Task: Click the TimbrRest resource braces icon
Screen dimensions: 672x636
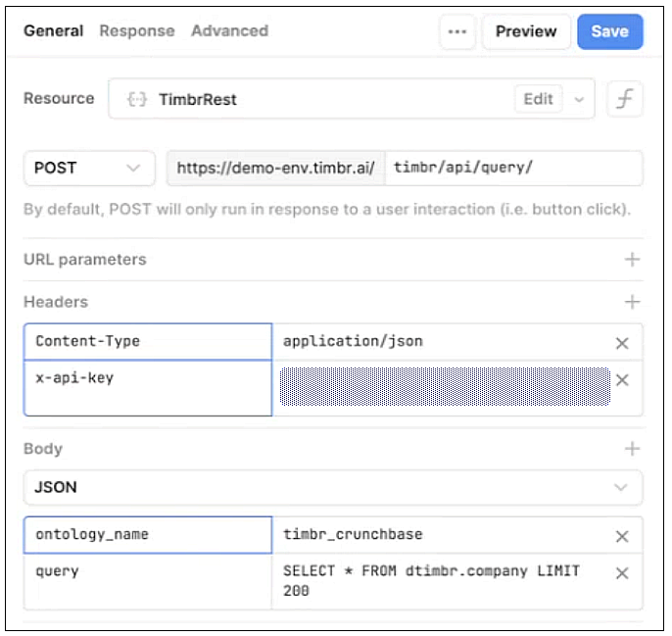Action: coord(137,100)
